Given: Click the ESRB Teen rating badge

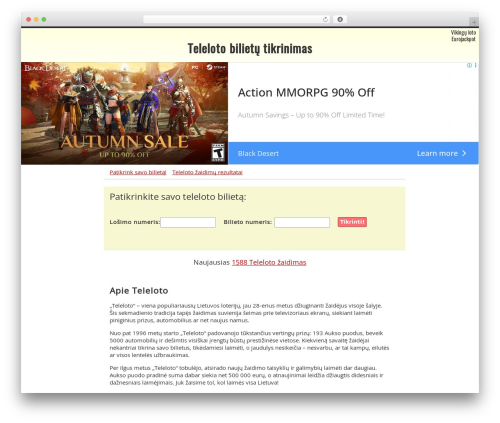Looking at the screenshot, I should click(x=218, y=152).
